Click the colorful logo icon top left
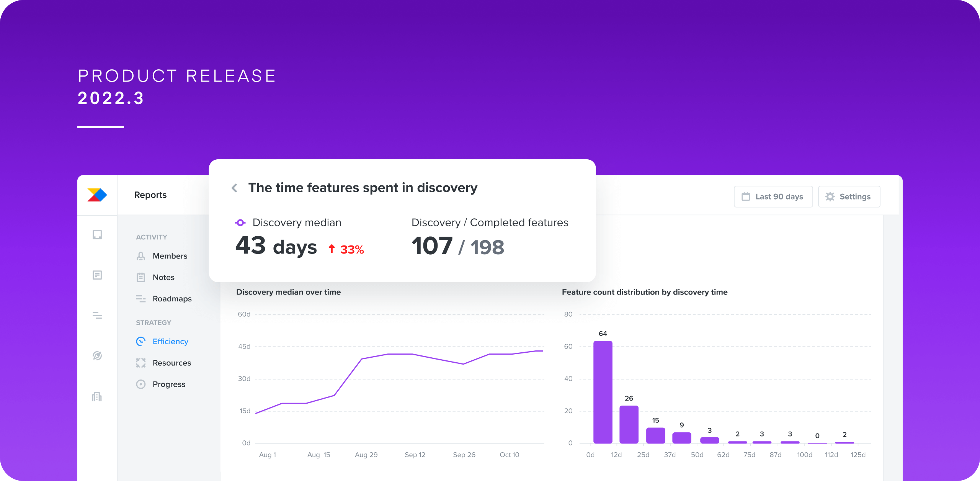Viewport: 980px width, 481px height. 98,195
